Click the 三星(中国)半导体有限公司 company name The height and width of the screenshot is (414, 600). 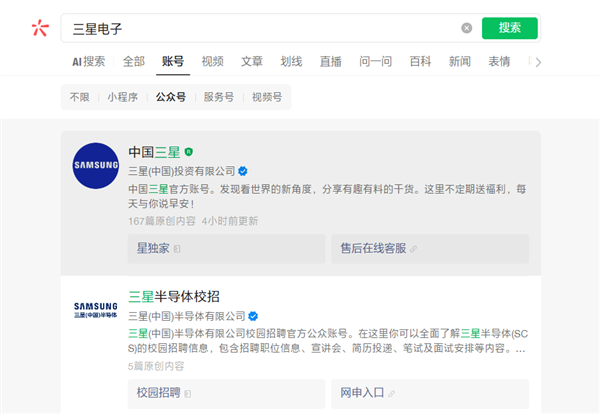click(187, 316)
